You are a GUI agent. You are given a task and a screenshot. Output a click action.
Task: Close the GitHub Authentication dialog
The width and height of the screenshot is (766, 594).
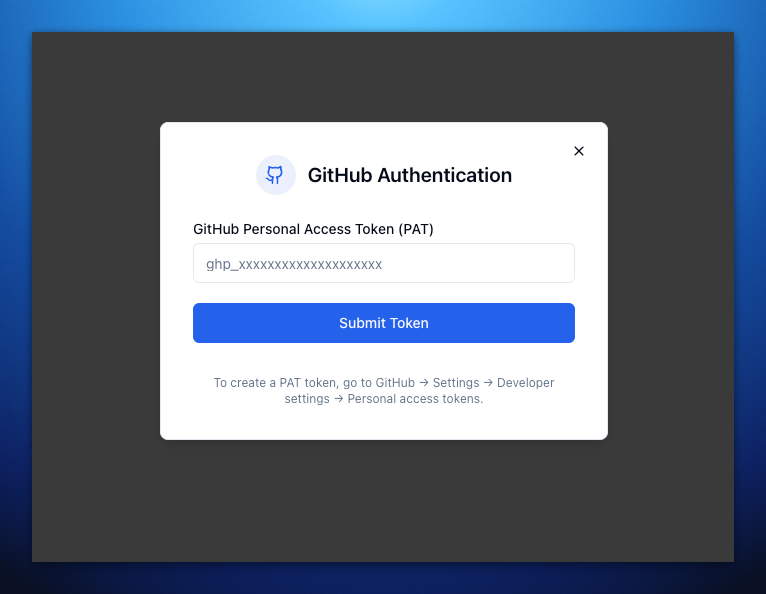coord(579,151)
